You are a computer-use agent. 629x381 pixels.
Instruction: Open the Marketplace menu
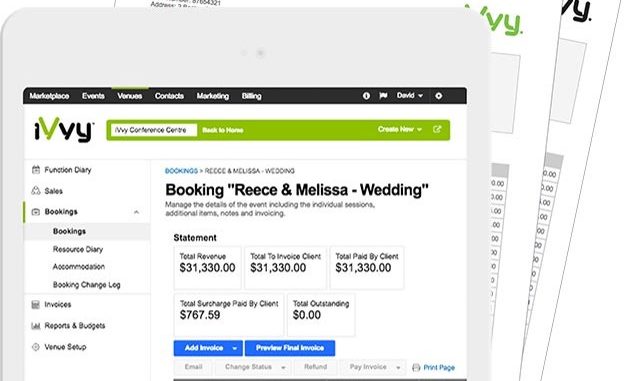(x=49, y=96)
